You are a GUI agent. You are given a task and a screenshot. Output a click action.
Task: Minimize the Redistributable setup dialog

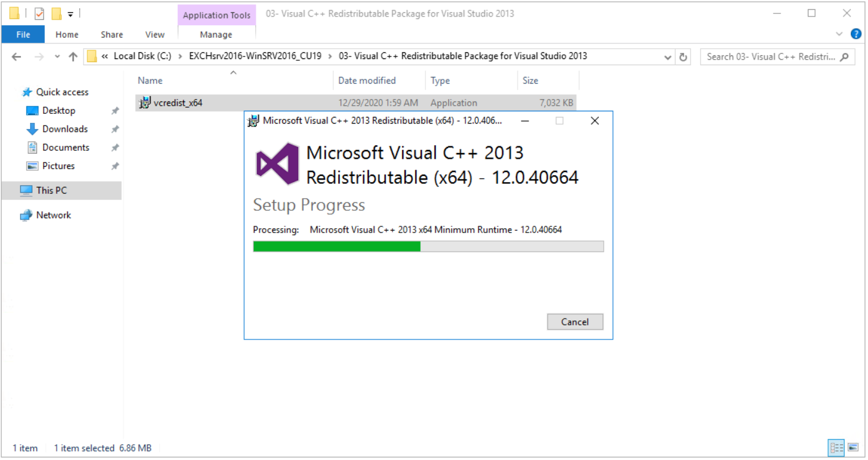[525, 121]
